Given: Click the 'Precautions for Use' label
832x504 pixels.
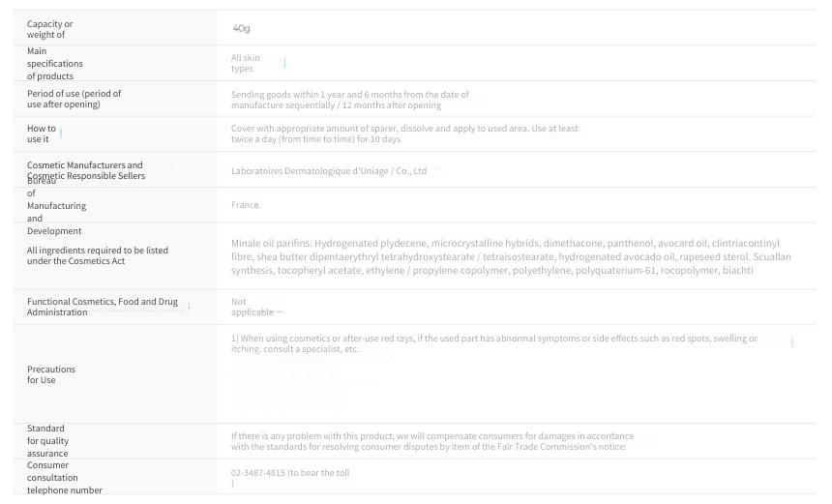Looking at the screenshot, I should [51, 374].
